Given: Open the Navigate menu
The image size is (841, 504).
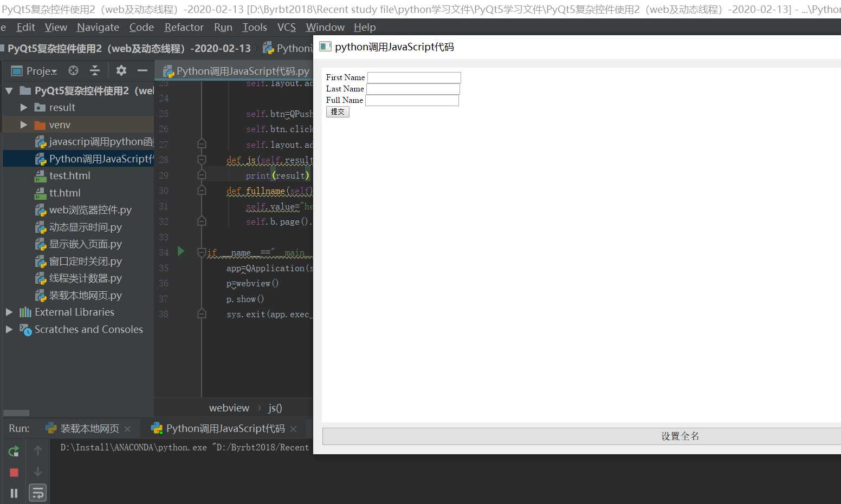Looking at the screenshot, I should tap(98, 27).
